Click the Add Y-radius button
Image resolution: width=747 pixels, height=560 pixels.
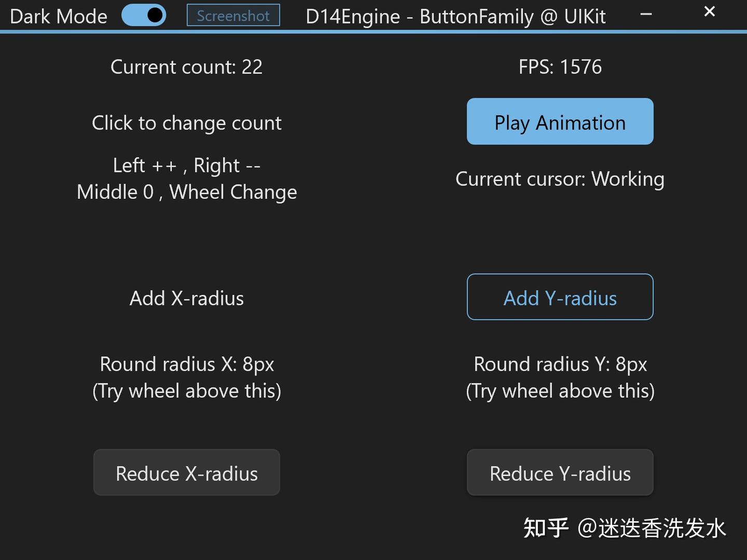click(x=560, y=297)
